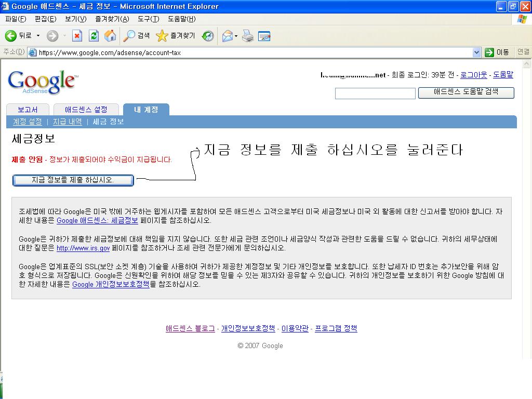Open the 이용약관 footer link
Image resolution: width=532 pixels, height=399 pixels.
point(295,328)
